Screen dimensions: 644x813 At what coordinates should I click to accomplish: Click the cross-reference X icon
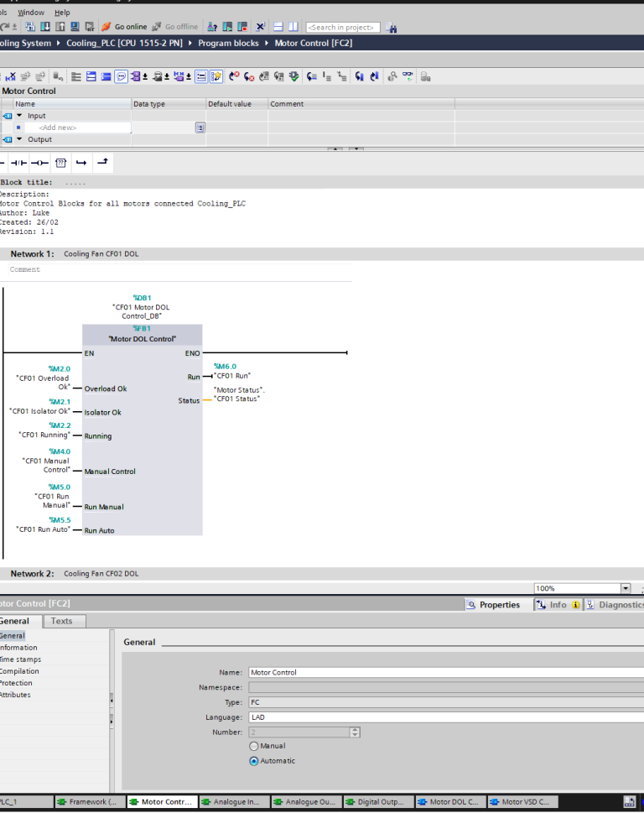click(260, 27)
